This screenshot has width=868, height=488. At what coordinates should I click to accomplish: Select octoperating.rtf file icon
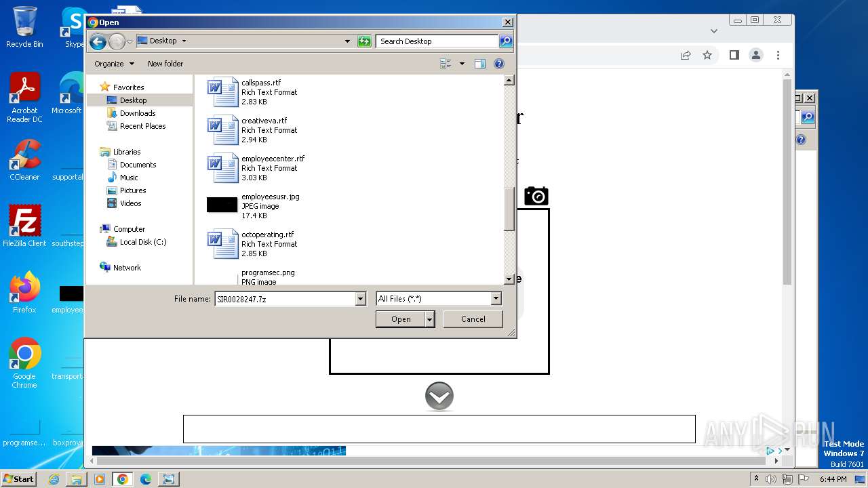(222, 243)
